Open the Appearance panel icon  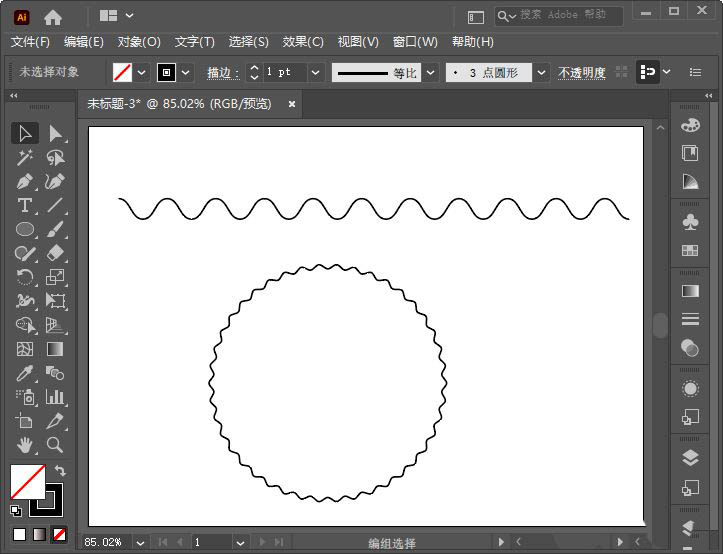point(690,388)
